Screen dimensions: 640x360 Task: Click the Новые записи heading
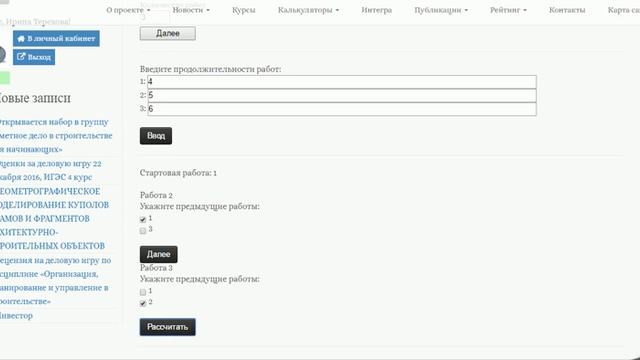coord(35,98)
